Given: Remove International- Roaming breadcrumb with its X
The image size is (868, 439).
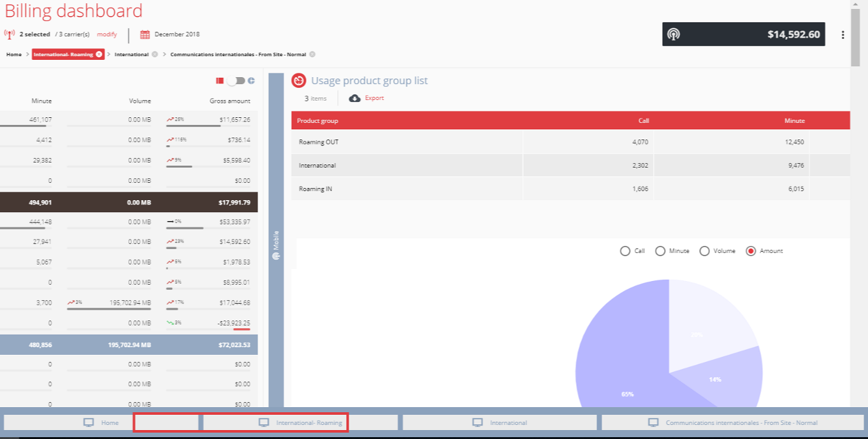Looking at the screenshot, I should [99, 54].
